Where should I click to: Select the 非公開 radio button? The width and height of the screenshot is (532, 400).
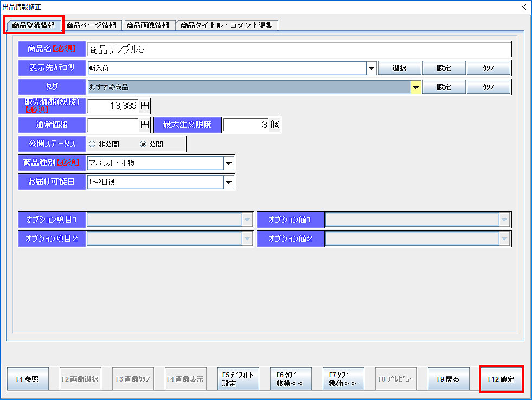92,145
